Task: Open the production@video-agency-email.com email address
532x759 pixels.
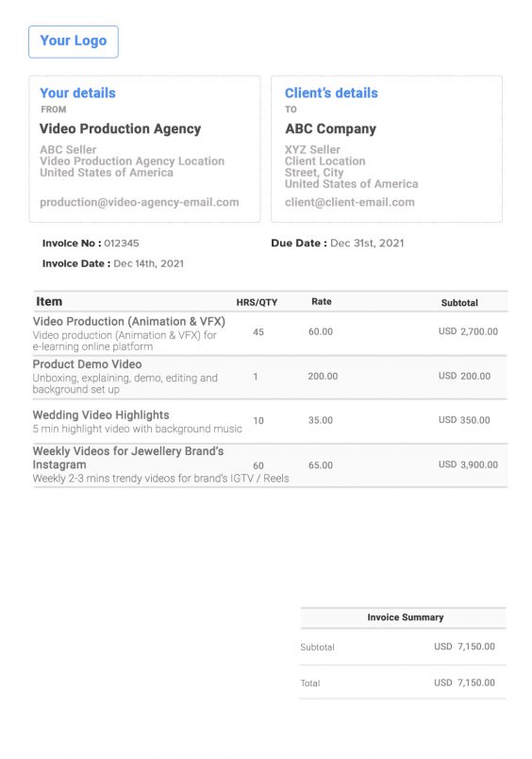Action: pos(140,202)
